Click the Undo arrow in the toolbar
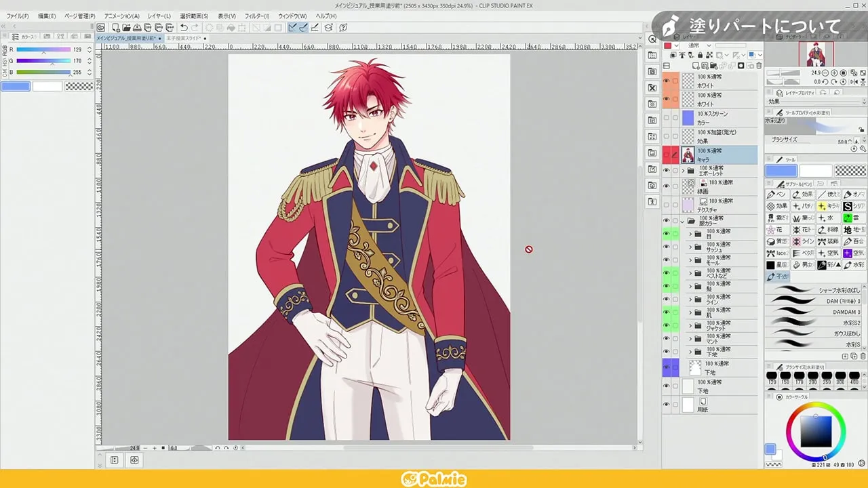868x488 pixels. coord(184,28)
